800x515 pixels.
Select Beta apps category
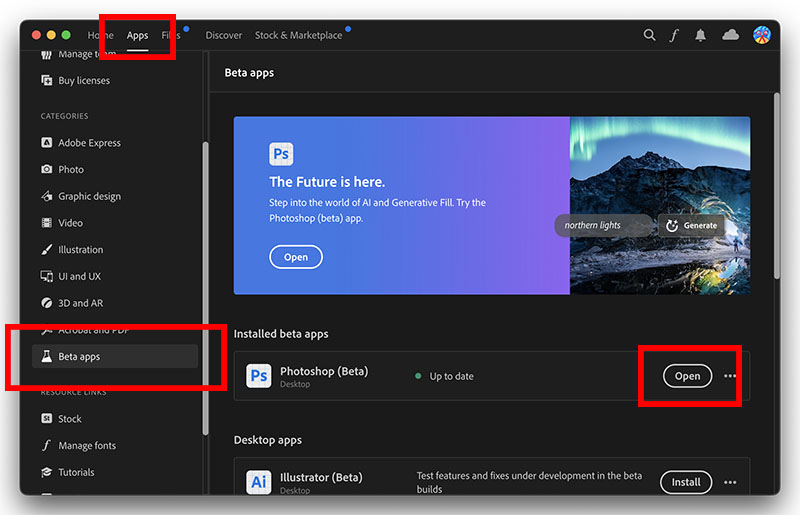(115, 356)
